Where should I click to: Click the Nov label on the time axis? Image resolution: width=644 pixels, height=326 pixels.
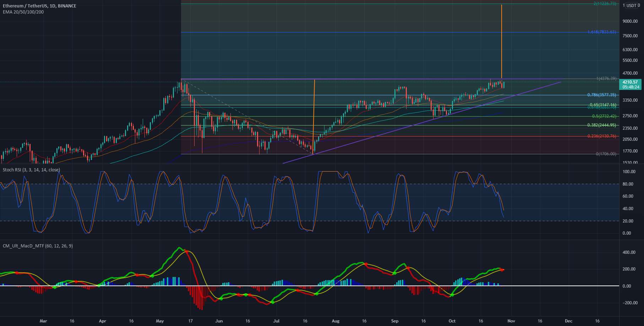511,321
